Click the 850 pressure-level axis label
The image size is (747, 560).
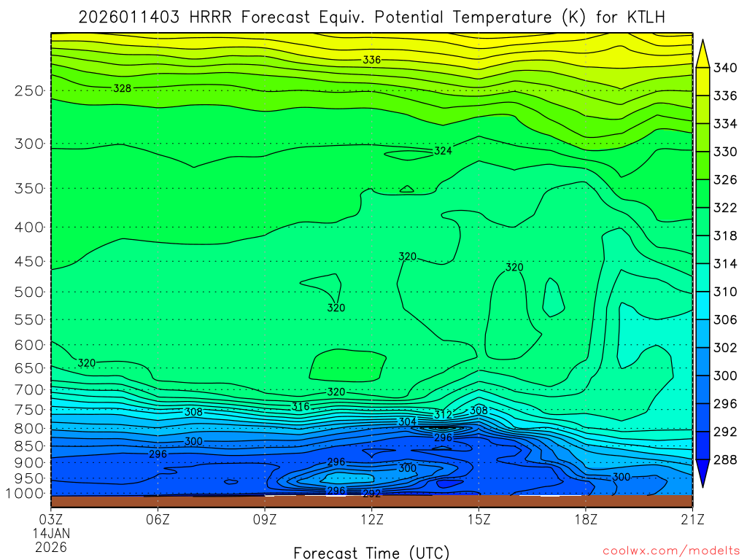[28, 446]
